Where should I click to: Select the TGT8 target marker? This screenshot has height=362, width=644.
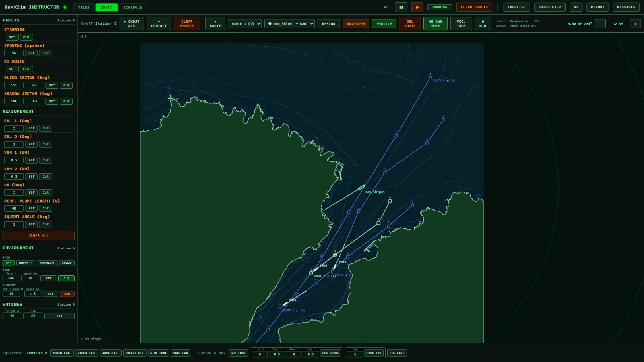pos(335,266)
